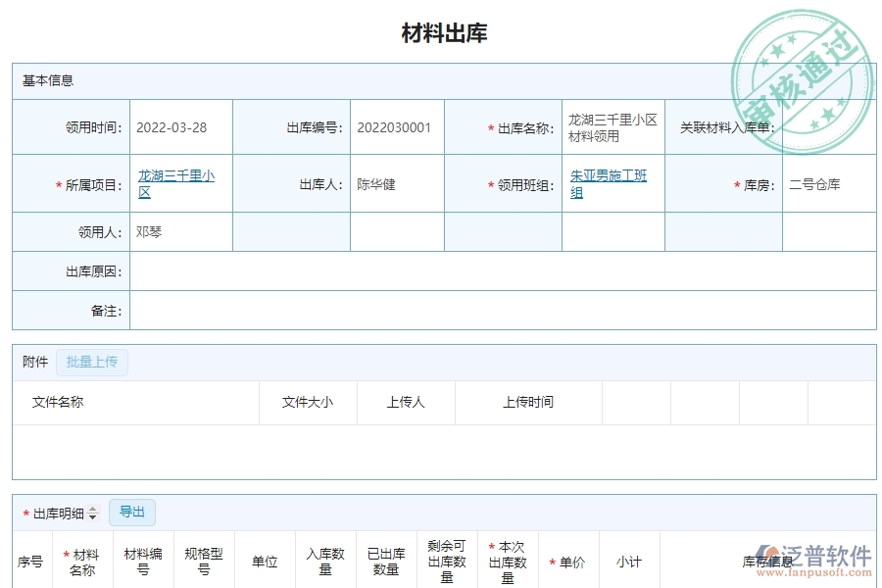The width and height of the screenshot is (882, 588).
Task: Click the 出库编号 2022030001 cell
Action: coord(397,126)
